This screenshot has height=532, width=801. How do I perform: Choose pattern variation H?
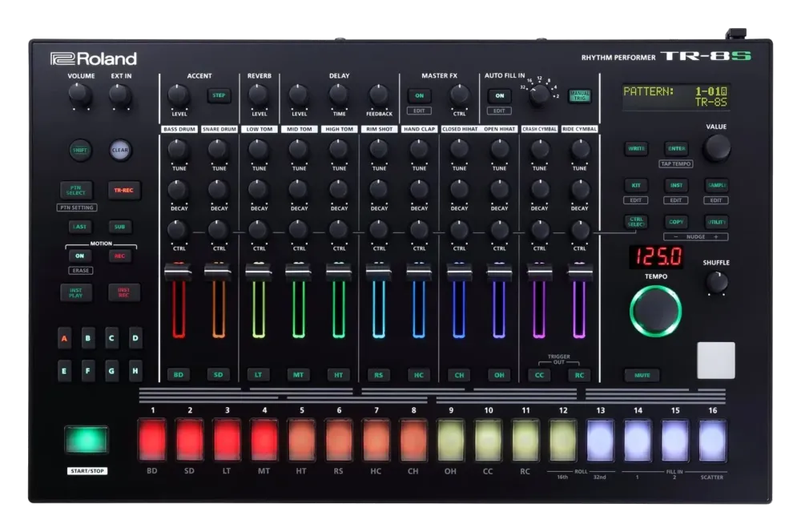135,371
